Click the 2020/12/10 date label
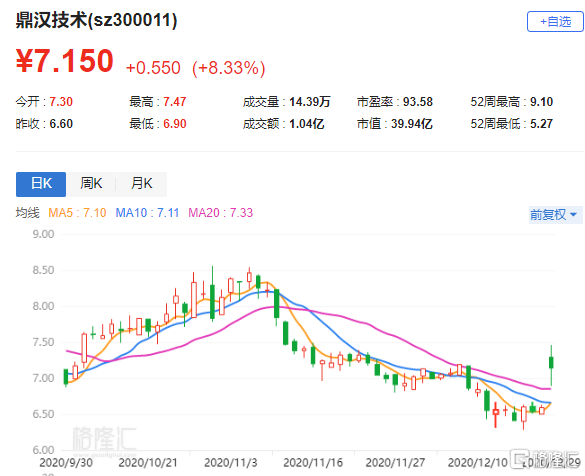This screenshot has height=476, width=585. (478, 463)
